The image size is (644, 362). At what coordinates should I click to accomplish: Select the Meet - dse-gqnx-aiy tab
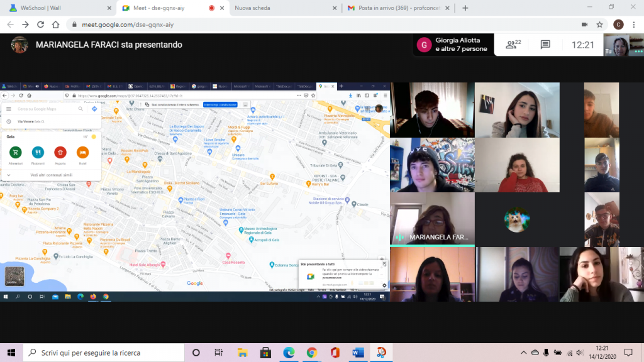[x=172, y=8]
